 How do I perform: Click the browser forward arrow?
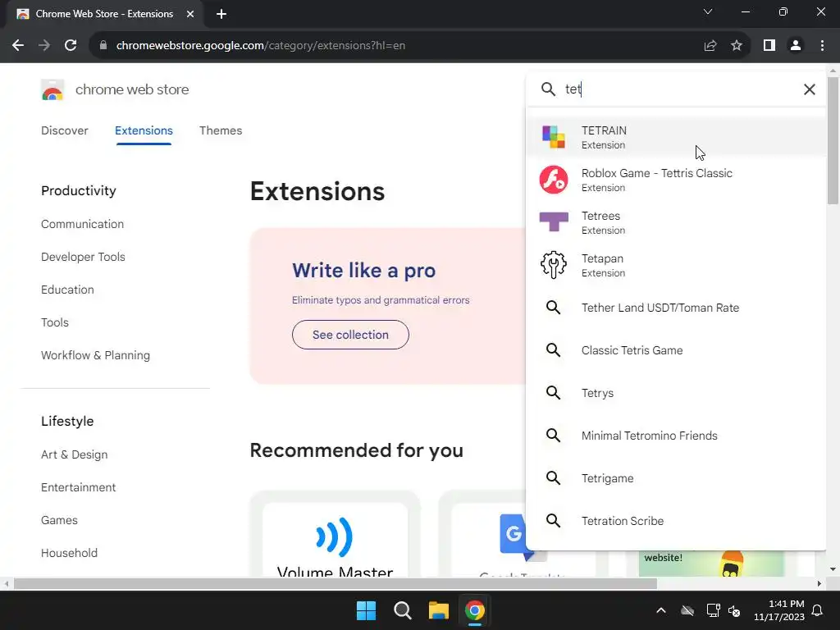(x=44, y=46)
